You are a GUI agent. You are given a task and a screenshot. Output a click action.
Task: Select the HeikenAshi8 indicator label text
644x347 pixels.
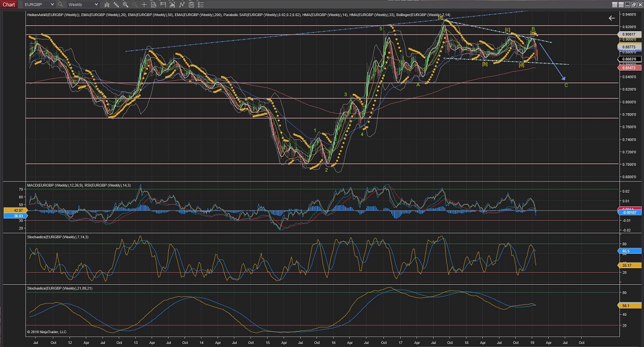(53, 15)
